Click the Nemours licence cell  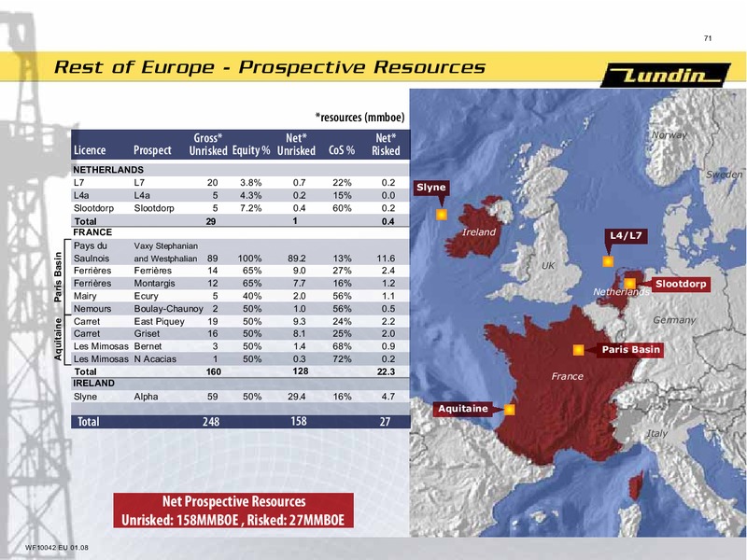[x=92, y=309]
